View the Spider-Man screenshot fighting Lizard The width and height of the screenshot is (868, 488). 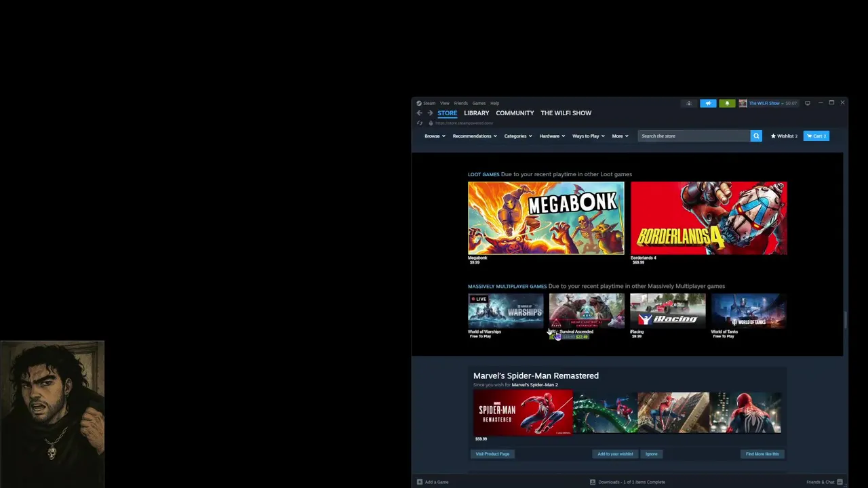(x=605, y=413)
